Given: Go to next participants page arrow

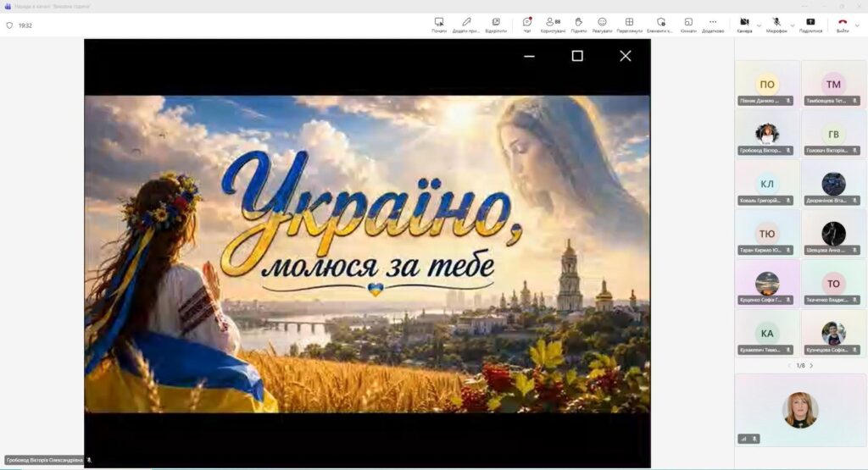Looking at the screenshot, I should (x=811, y=366).
